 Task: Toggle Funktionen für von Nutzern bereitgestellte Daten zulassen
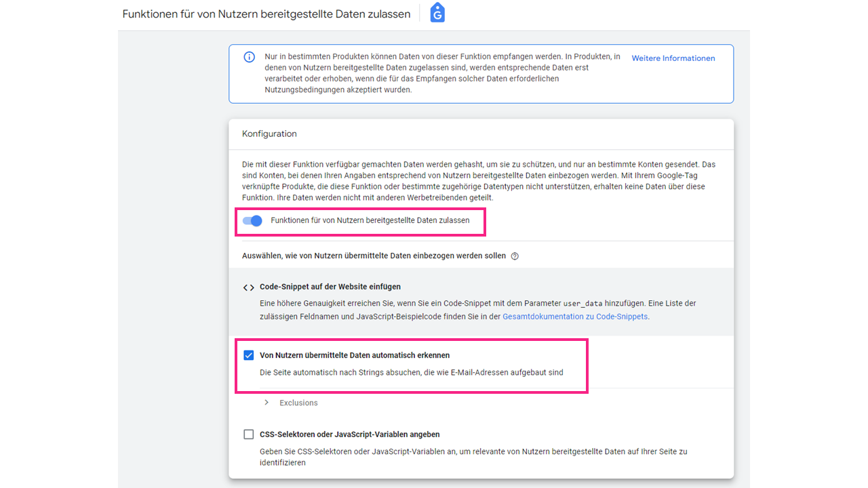[x=252, y=220]
